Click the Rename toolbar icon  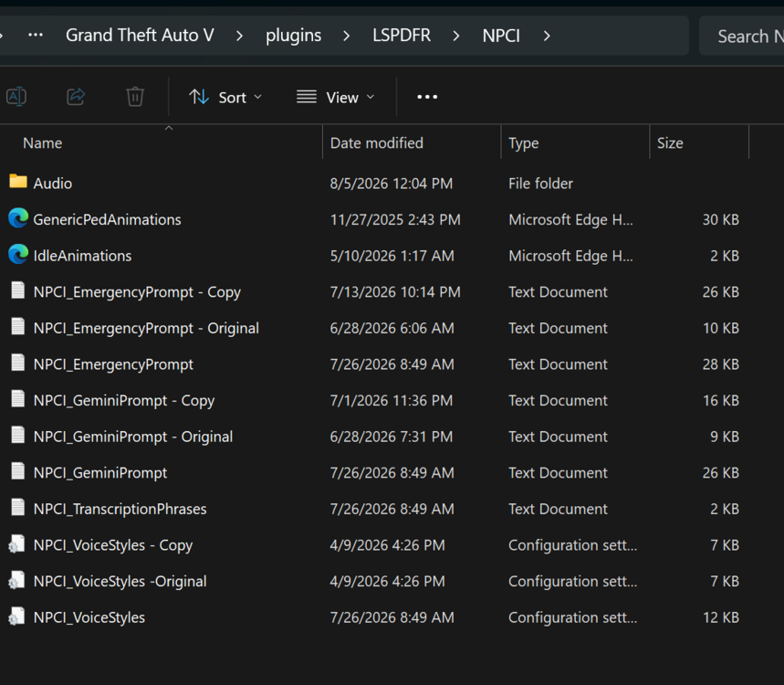click(16, 97)
